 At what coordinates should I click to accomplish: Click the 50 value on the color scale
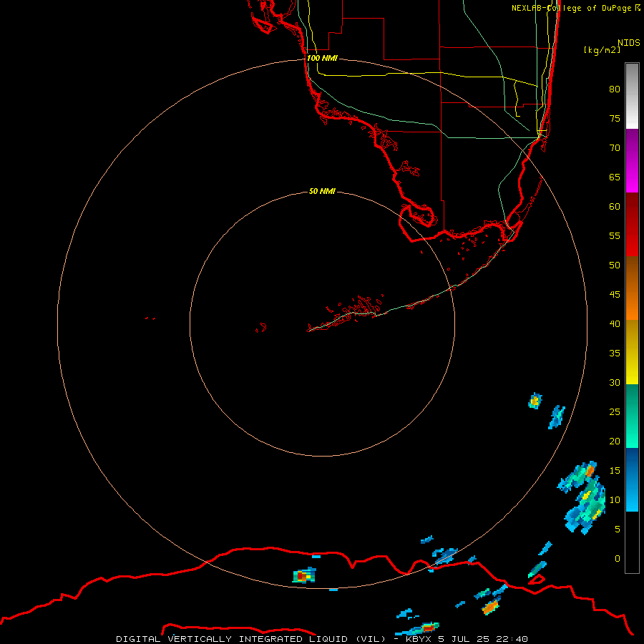[615, 265]
